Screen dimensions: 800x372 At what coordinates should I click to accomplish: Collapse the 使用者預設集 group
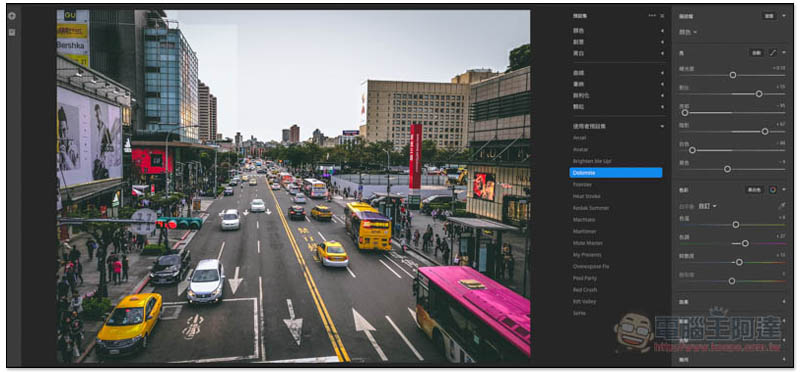pos(662,126)
